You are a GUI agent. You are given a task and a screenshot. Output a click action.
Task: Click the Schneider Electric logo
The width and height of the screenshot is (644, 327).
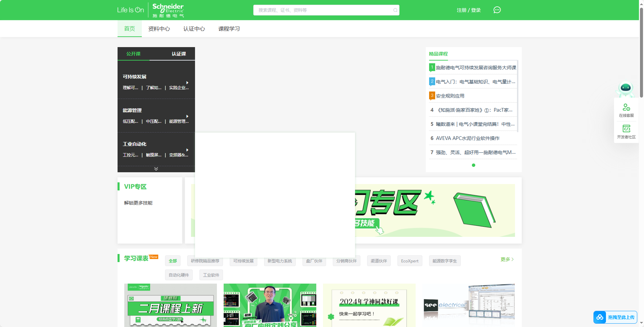(168, 10)
